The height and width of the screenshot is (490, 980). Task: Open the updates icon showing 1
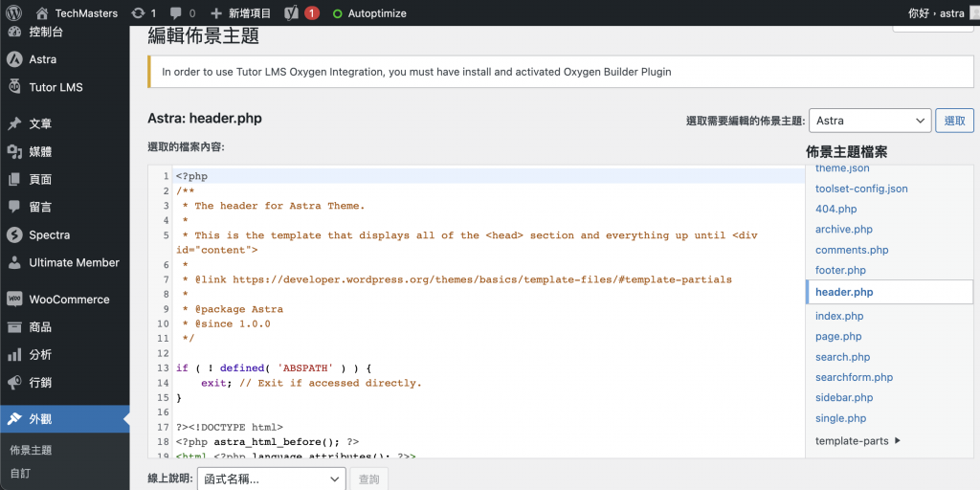(138, 12)
